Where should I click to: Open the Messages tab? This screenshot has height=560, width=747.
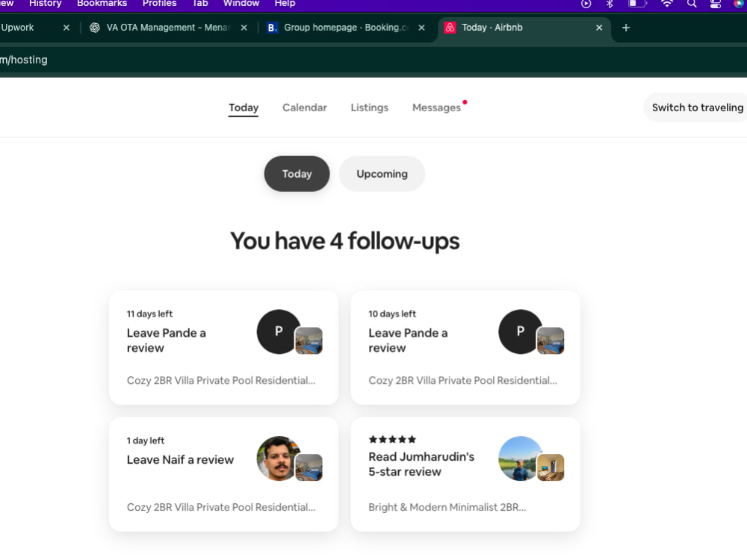436,108
